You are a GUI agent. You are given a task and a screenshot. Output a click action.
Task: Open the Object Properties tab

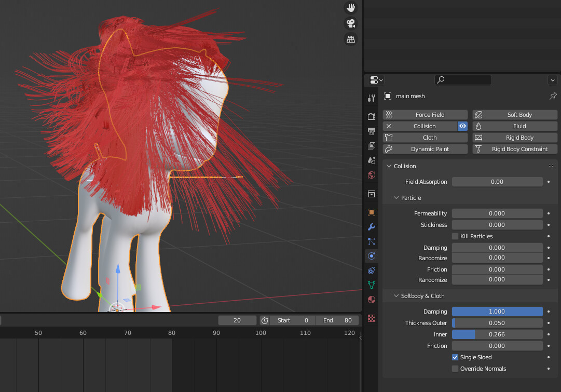point(371,212)
